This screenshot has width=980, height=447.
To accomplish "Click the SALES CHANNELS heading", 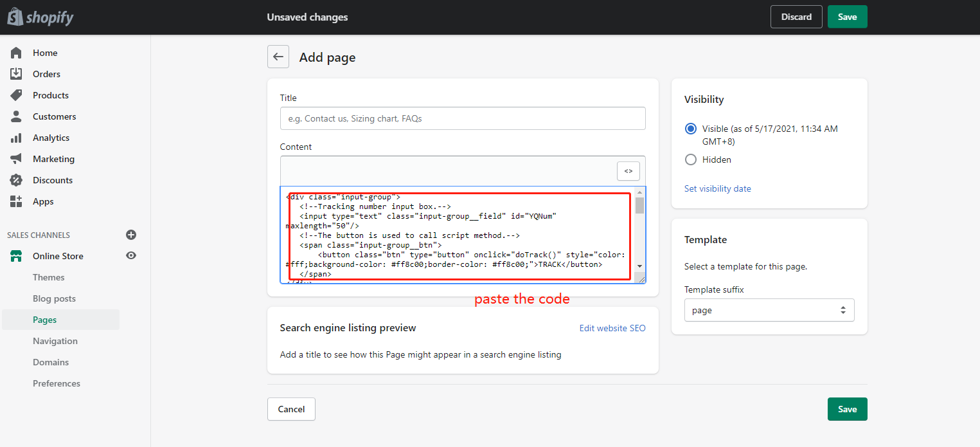I will 39,235.
